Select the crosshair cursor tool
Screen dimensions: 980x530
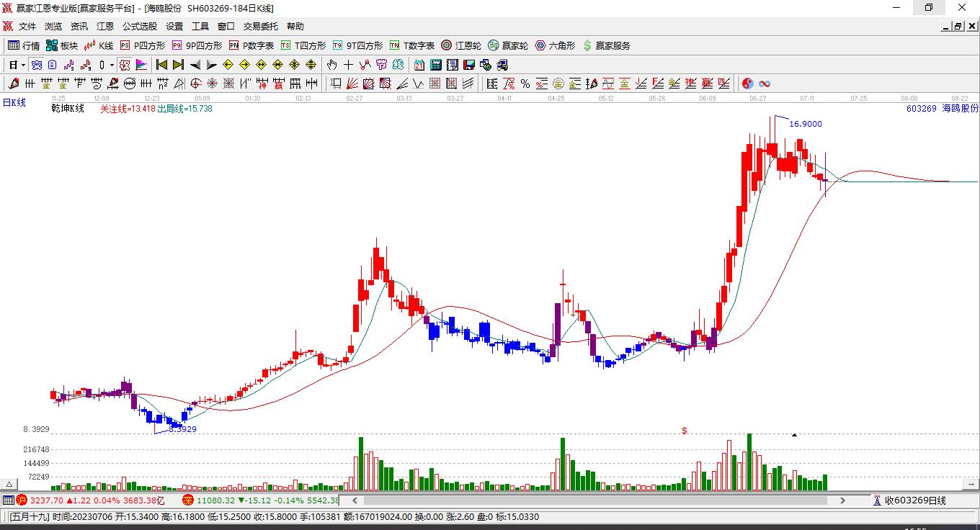(x=348, y=65)
